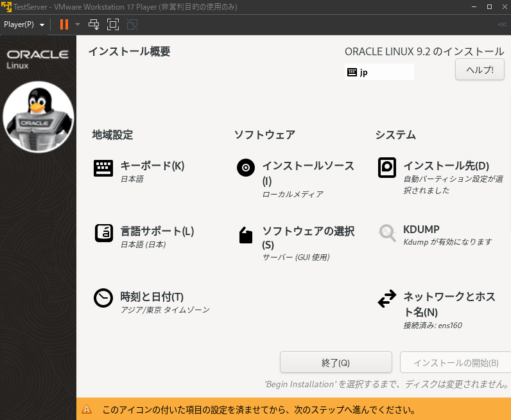Click the VMware app icon in title bar
Viewport: 511px width, 420px height.
tap(6, 6)
